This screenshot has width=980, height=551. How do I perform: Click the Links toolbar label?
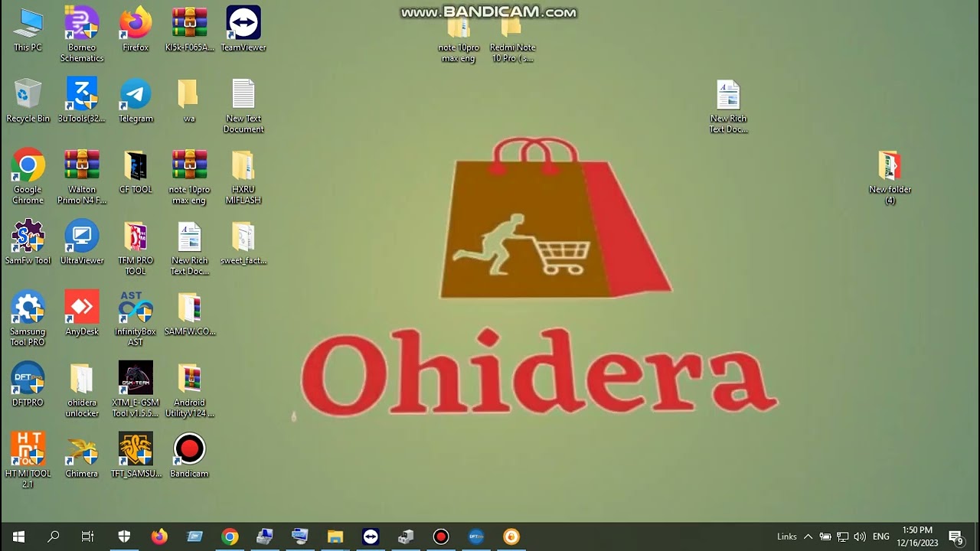point(787,536)
